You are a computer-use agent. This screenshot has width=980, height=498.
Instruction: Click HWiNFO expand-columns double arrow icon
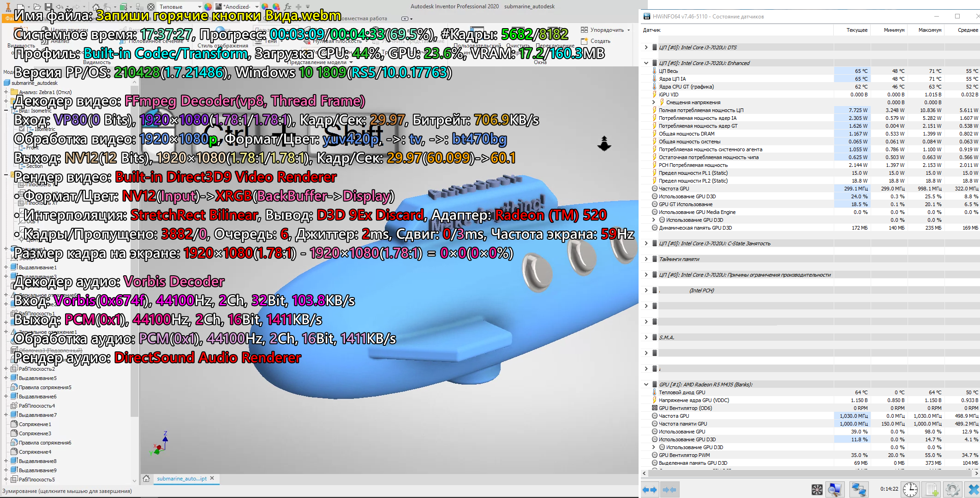tap(650, 490)
